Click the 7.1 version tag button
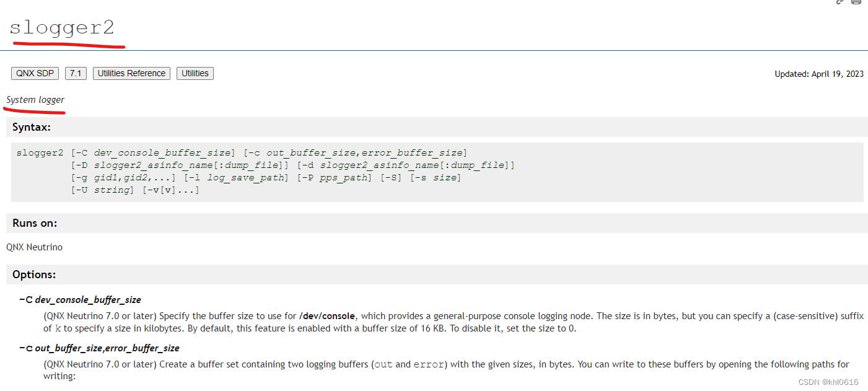 [76, 73]
